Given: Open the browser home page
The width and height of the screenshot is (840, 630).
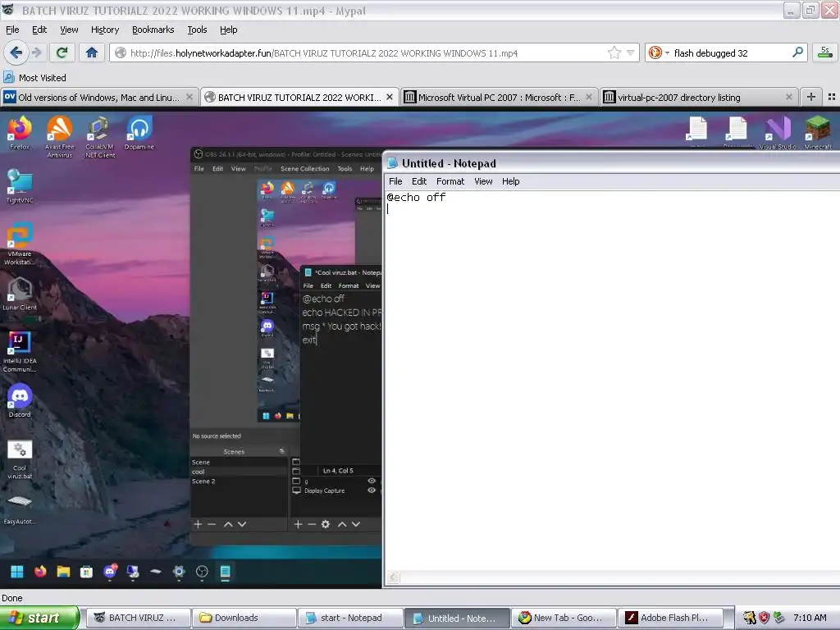Looking at the screenshot, I should tap(92, 52).
